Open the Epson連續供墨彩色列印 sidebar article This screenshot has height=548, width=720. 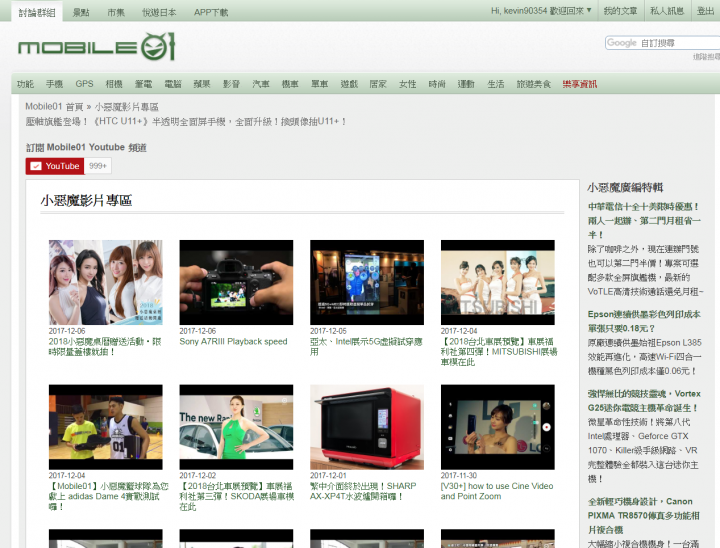(644, 321)
